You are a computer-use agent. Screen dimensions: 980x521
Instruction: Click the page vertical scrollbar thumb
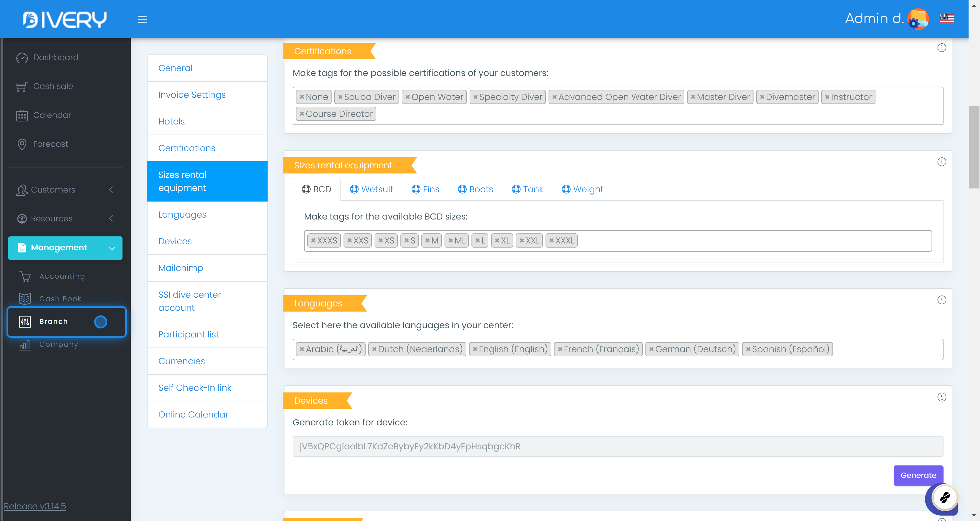tap(974, 147)
